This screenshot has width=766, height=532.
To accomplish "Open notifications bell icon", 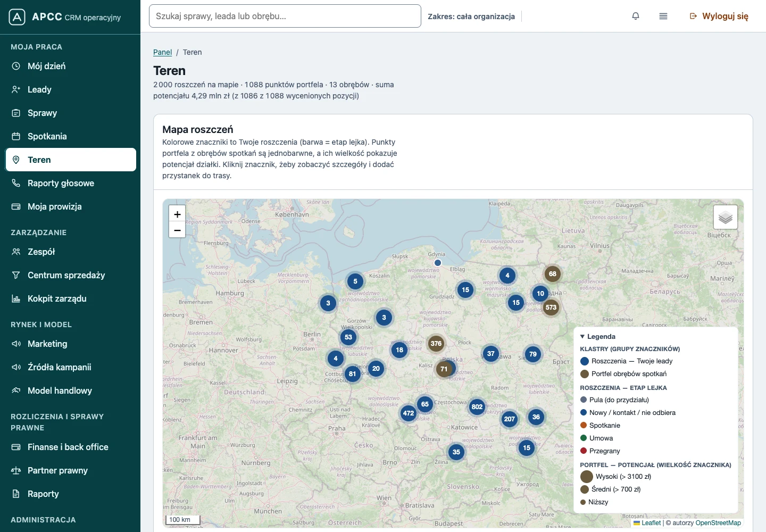I will point(636,16).
